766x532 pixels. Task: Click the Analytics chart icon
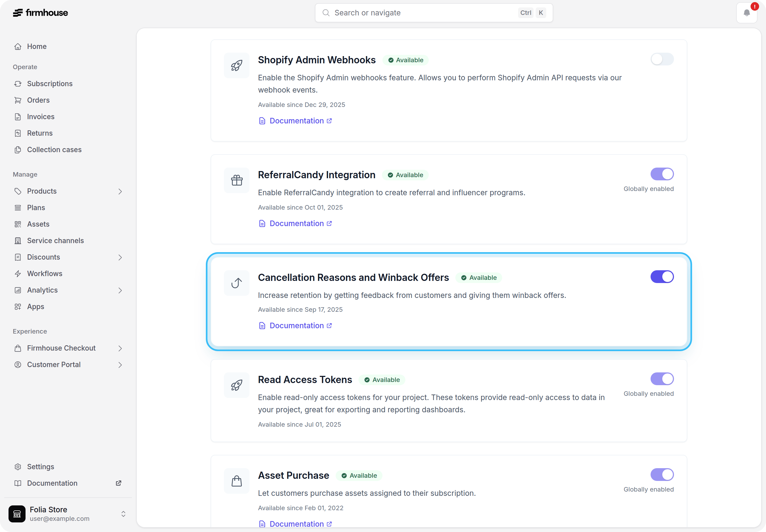tap(18, 290)
